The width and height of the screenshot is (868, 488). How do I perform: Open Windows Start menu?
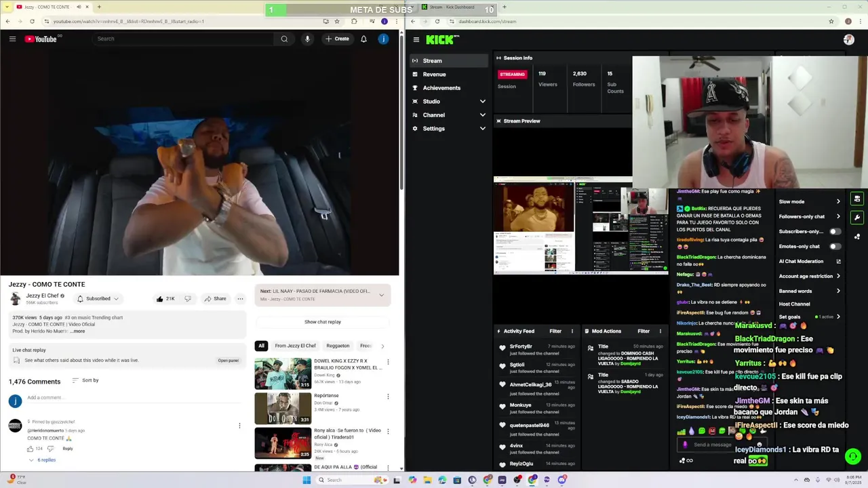[x=307, y=480]
